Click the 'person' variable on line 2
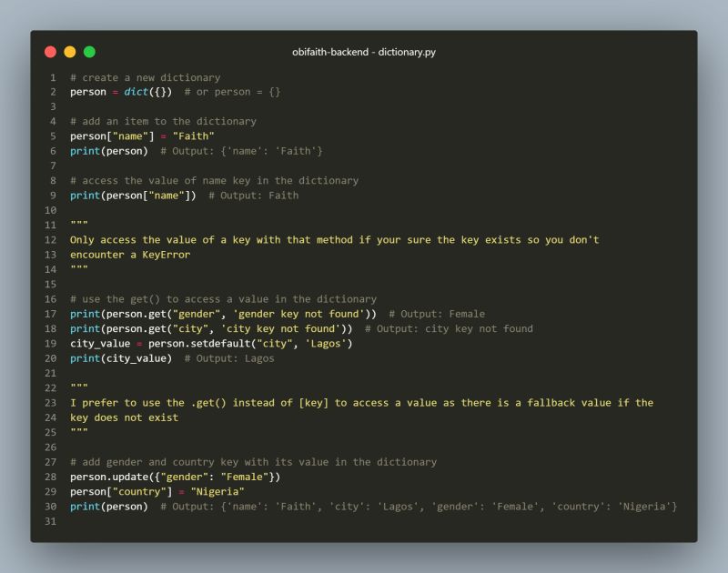The image size is (728, 573). [x=88, y=92]
